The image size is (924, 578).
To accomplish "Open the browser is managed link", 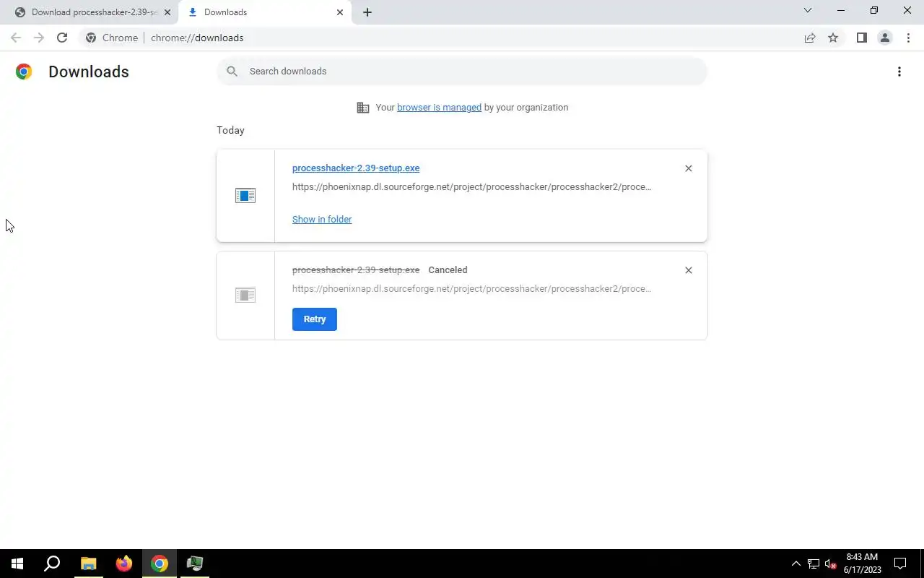I will coord(439,107).
